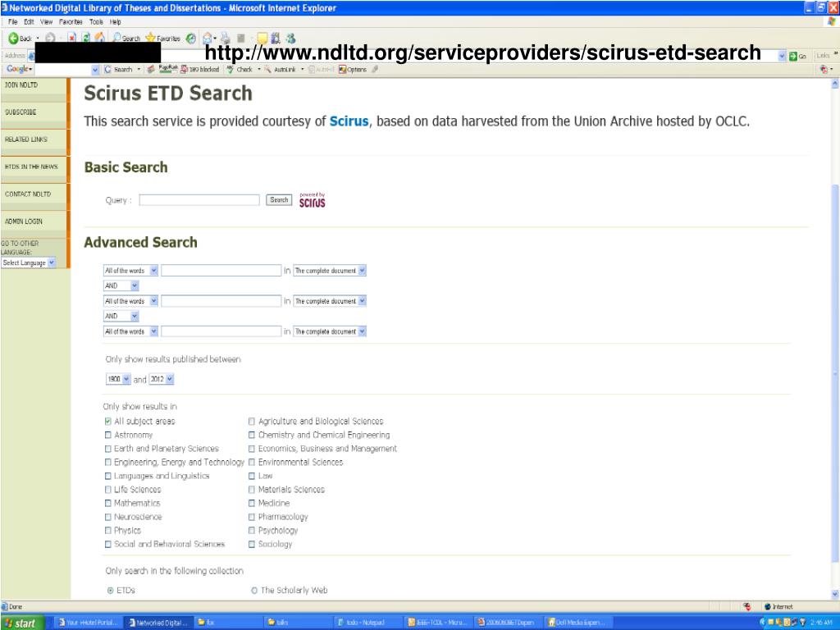Open the Research toolbar icon
Screen dimensions: 840x630
[x=276, y=38]
